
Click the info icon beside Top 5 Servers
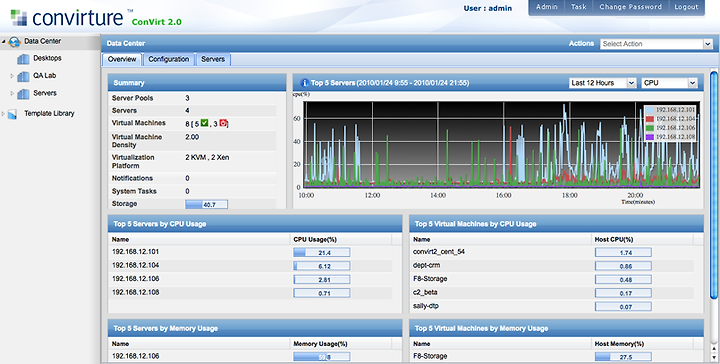304,83
